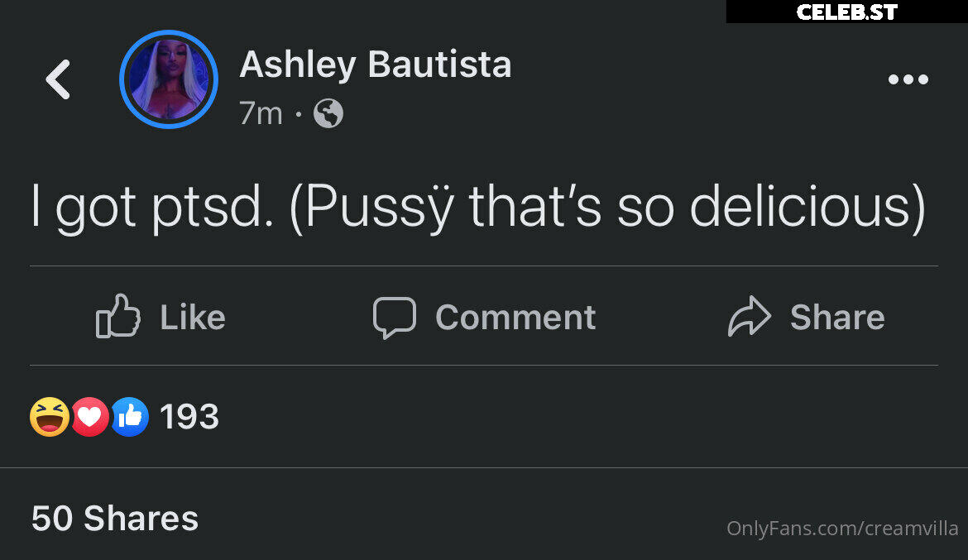Image resolution: width=968 pixels, height=560 pixels.
Task: Open the three-dot post options menu
Action: (908, 79)
